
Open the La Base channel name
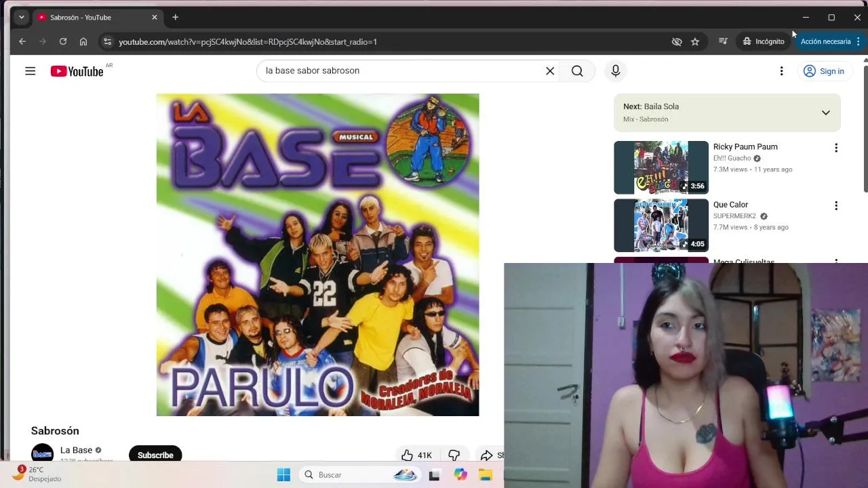pyautogui.click(x=76, y=450)
